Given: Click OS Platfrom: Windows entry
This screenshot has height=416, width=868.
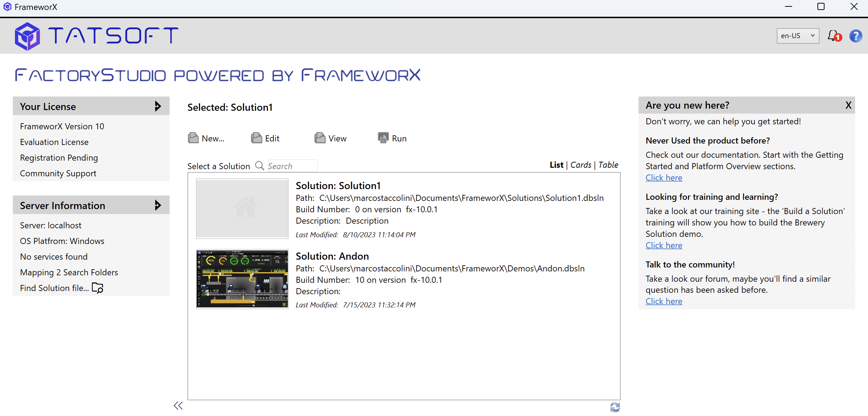Looking at the screenshot, I should (62, 241).
